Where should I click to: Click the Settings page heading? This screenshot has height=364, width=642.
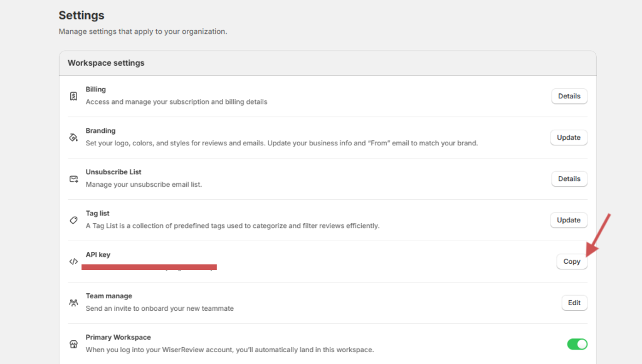[82, 16]
